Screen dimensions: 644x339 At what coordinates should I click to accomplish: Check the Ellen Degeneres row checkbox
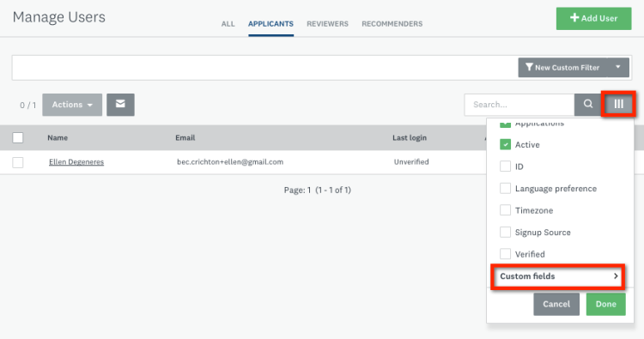click(18, 162)
